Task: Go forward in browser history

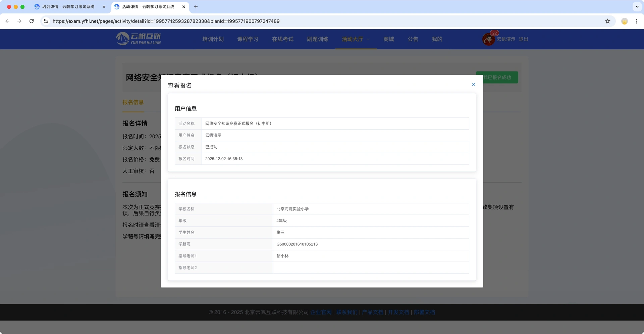Action: pyautogui.click(x=19, y=21)
